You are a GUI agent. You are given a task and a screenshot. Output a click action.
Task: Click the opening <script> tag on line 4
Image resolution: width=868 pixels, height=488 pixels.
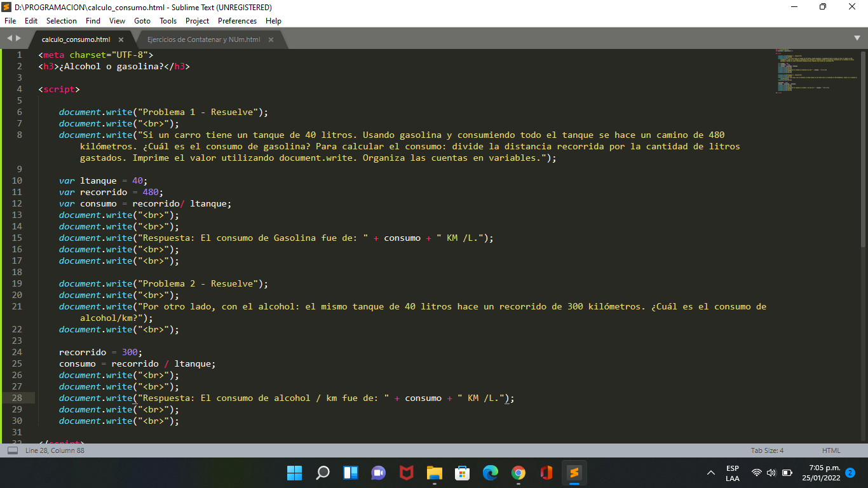pos(59,89)
